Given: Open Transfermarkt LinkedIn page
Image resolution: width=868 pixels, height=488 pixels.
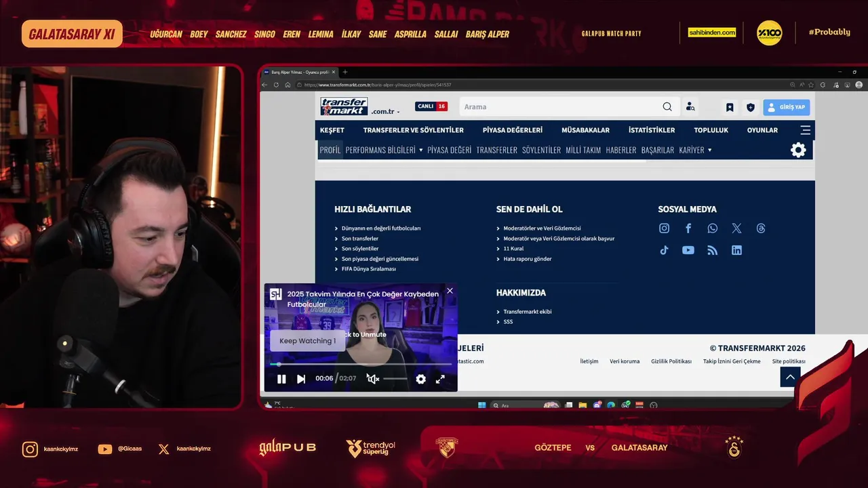Looking at the screenshot, I should (736, 250).
